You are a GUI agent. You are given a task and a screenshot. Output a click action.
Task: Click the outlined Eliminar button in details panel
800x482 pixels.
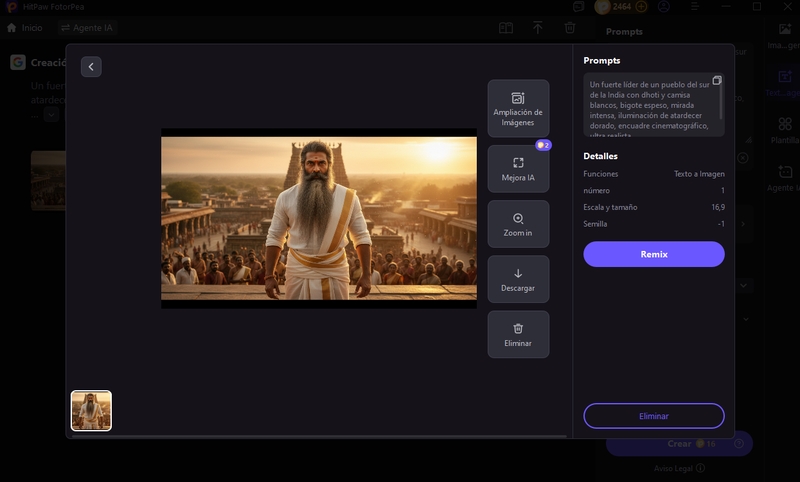pos(654,416)
